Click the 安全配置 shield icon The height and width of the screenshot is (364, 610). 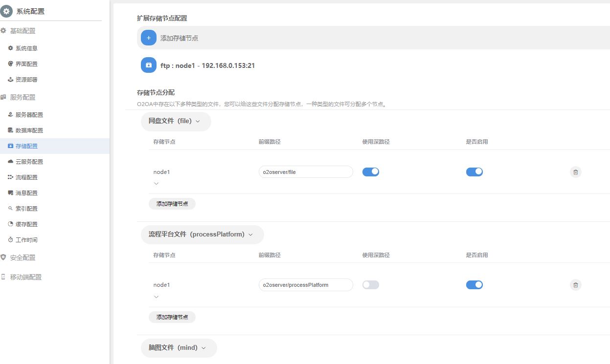[x=3, y=257]
